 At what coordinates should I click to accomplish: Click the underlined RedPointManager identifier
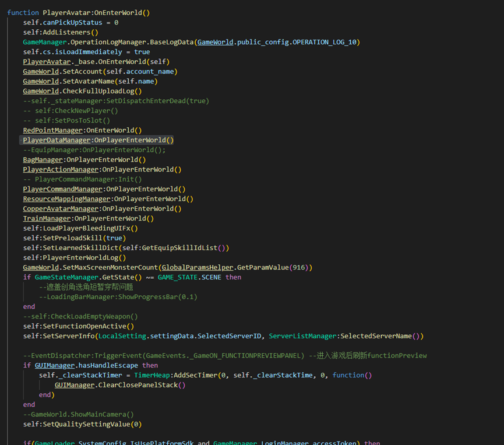click(x=52, y=130)
